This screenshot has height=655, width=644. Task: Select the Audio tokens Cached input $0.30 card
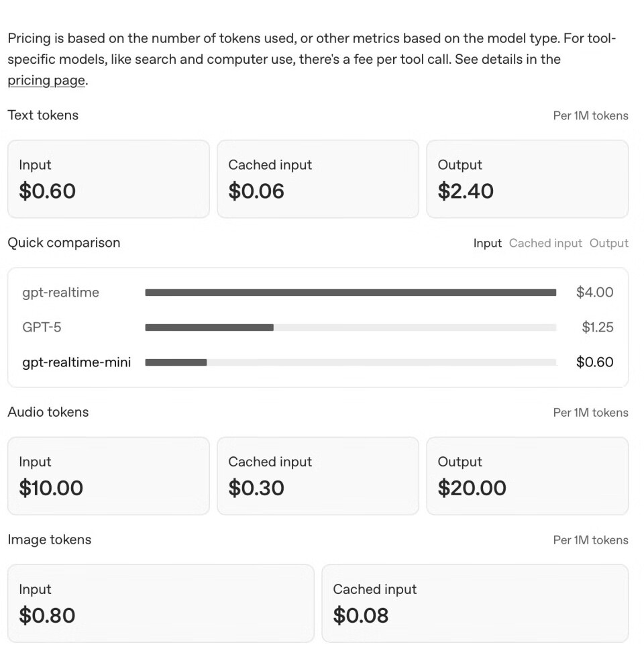(317, 476)
